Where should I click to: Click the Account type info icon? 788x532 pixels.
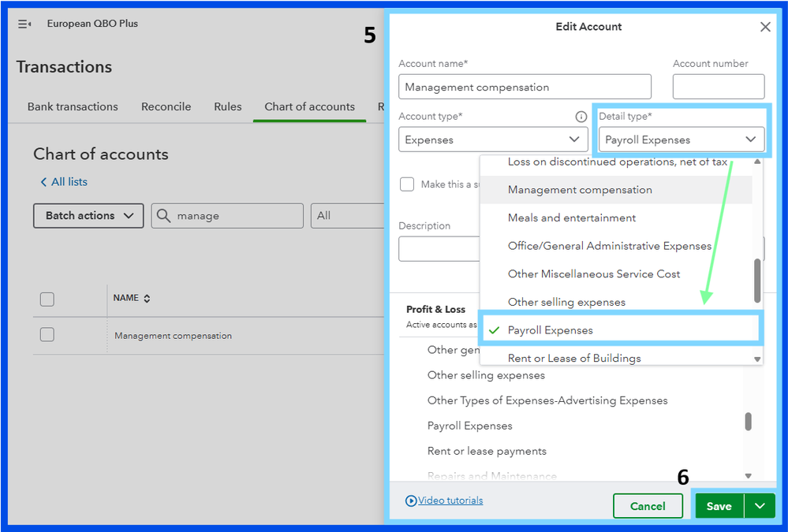tap(581, 117)
